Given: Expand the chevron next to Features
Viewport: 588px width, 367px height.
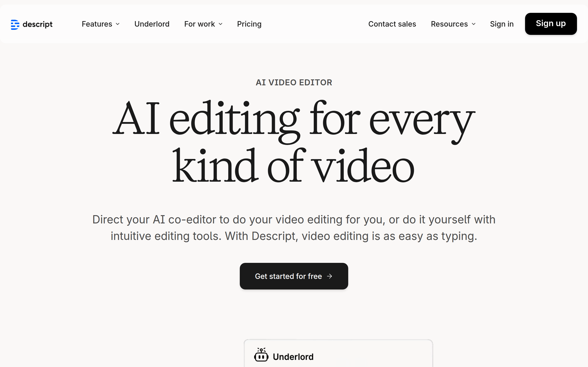Looking at the screenshot, I should pos(118,24).
